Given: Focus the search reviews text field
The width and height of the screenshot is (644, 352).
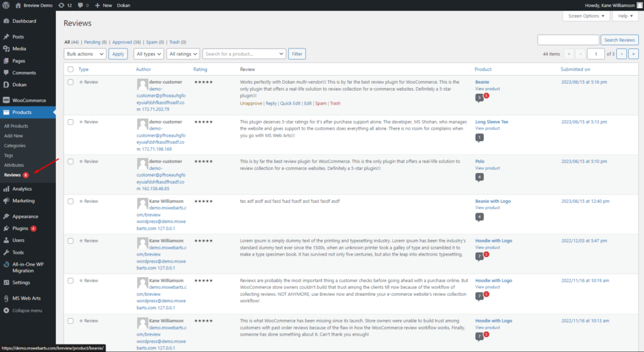Looking at the screenshot, I should tap(568, 40).
